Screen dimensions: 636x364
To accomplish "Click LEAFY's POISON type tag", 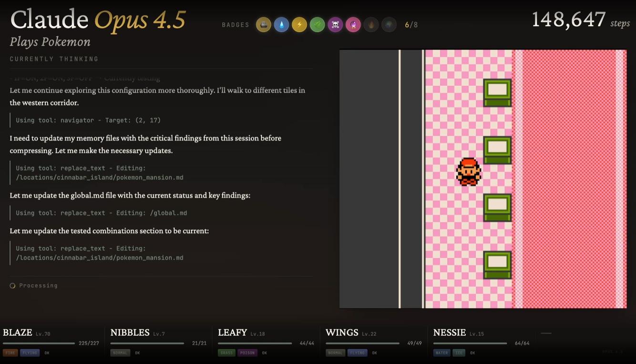I will point(247,353).
